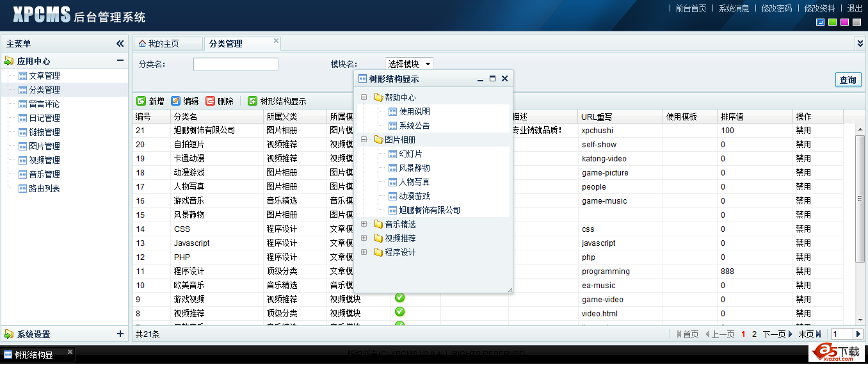Open 文章管理 in the sidebar
Image resolution: width=868 pixels, height=365 pixels.
pos(44,76)
